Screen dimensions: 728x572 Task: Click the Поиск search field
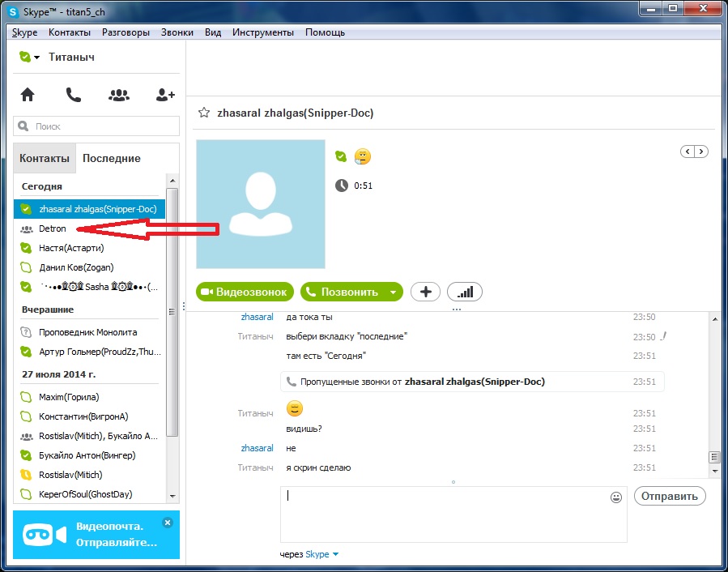pyautogui.click(x=96, y=126)
